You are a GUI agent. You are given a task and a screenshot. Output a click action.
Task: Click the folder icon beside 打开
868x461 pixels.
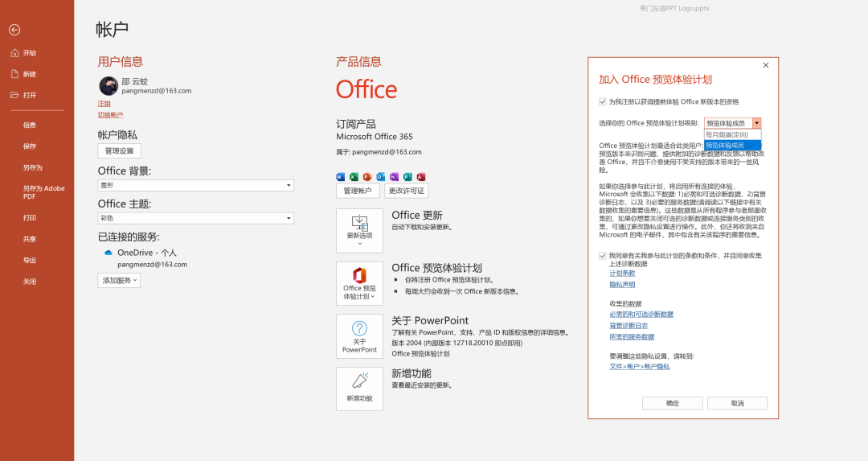coord(15,95)
